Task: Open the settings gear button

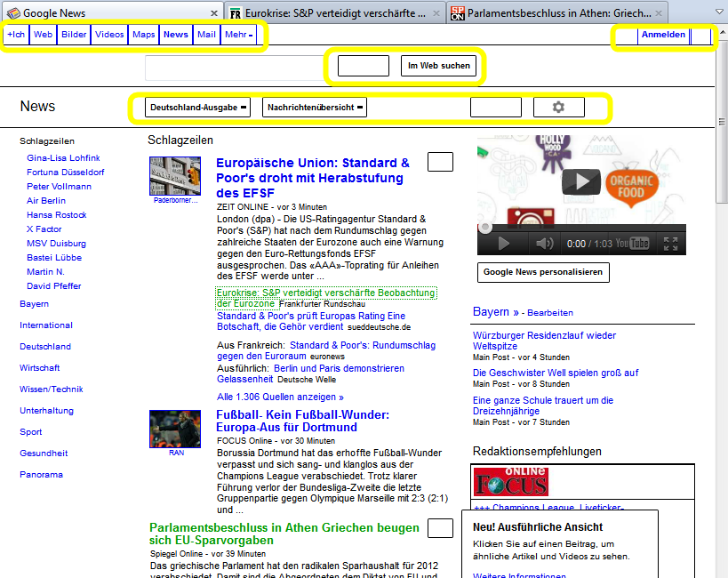Action: pos(558,108)
